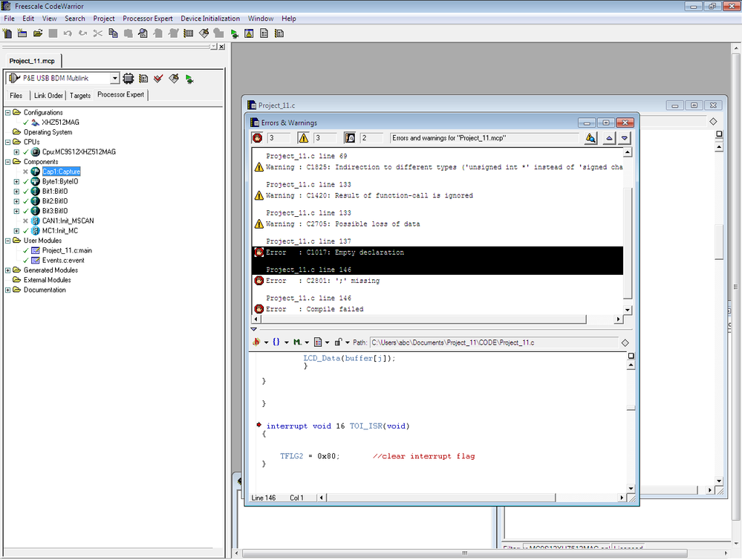Toggle the warnings triangle filter button
Screen dimensions: 742x560
click(x=303, y=137)
